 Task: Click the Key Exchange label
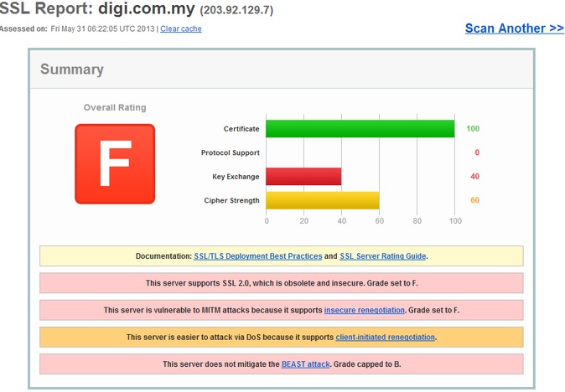(x=236, y=177)
